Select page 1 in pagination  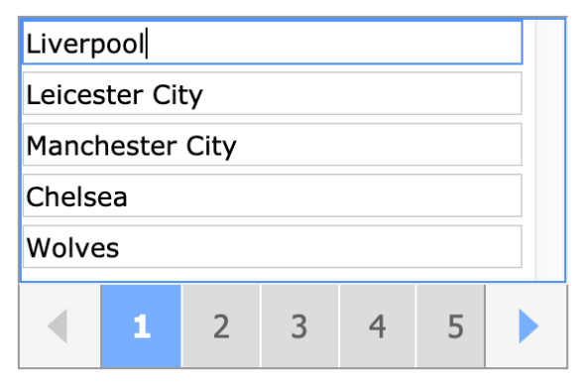coord(142,326)
